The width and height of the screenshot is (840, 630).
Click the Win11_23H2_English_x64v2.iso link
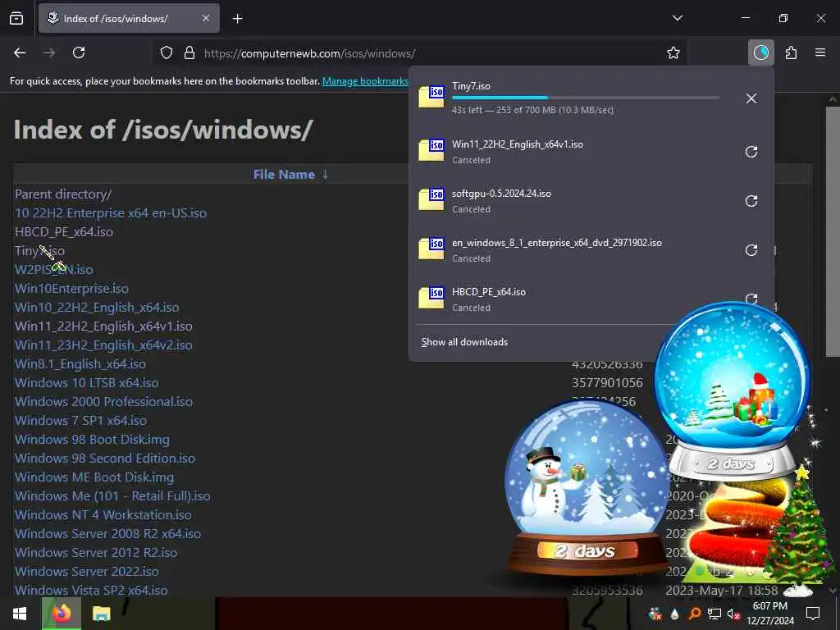tap(103, 345)
